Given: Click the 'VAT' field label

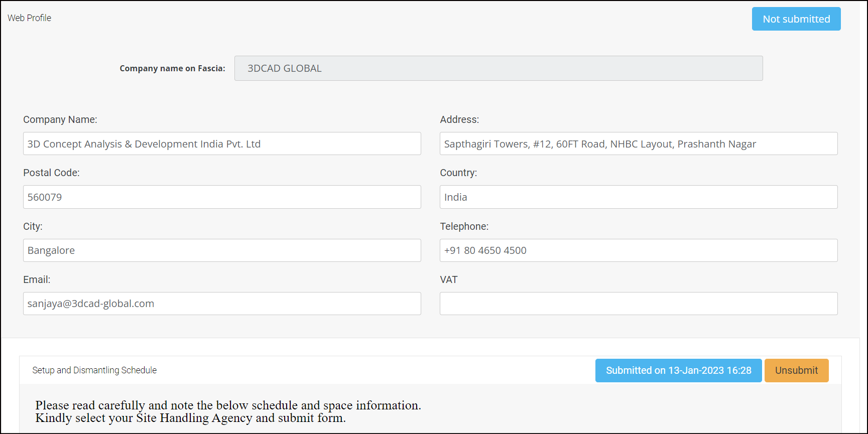Looking at the screenshot, I should [448, 279].
